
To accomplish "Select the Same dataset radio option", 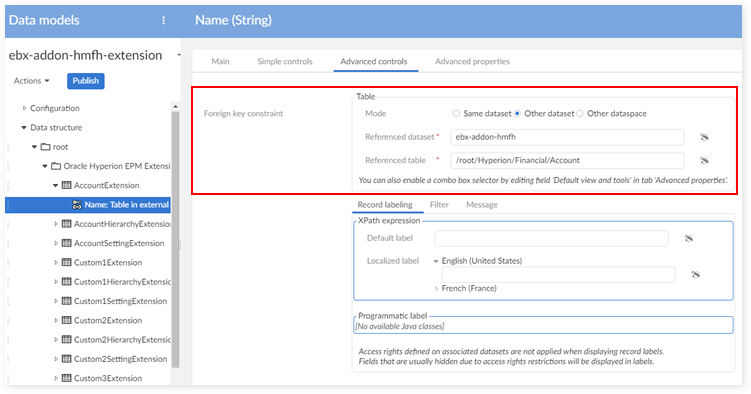I will pos(456,113).
